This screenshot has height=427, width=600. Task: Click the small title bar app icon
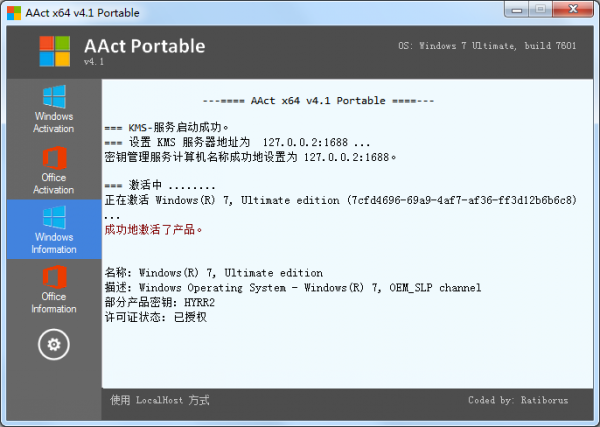click(14, 13)
